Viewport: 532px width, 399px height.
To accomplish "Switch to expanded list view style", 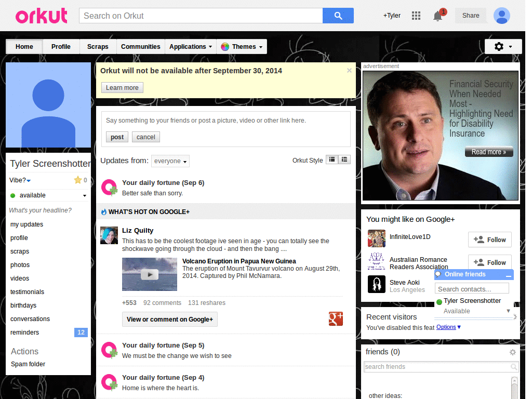I will 344,159.
